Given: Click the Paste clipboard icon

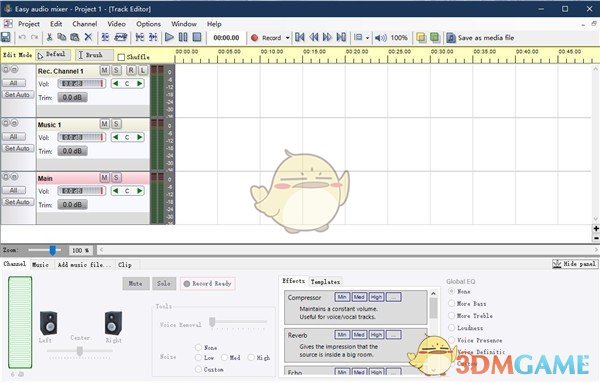Looking at the screenshot, I should 75,37.
